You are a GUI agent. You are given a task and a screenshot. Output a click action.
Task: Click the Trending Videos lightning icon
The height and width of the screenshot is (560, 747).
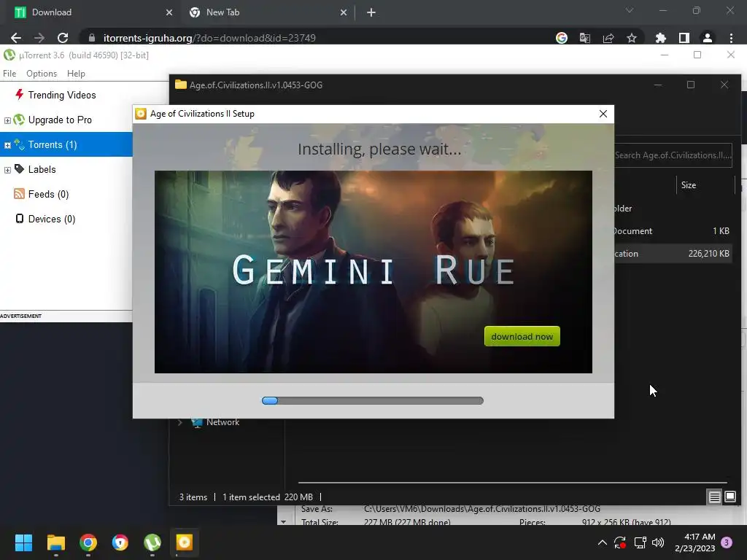point(19,94)
